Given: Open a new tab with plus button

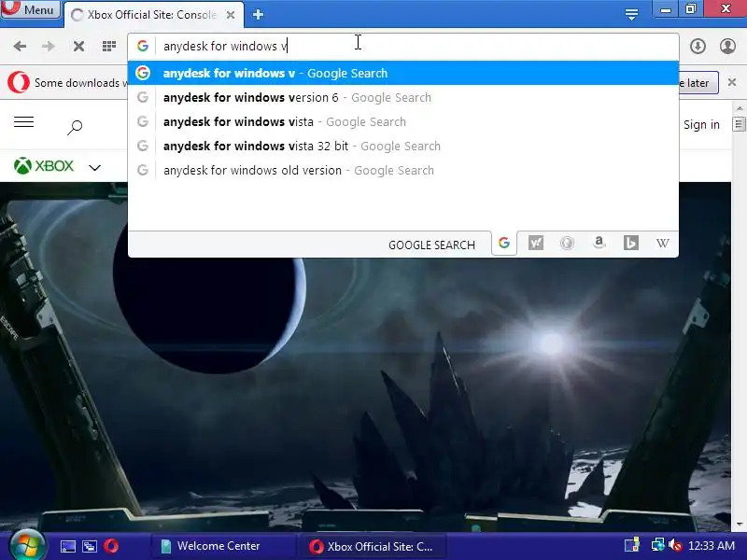Looking at the screenshot, I should [x=258, y=15].
